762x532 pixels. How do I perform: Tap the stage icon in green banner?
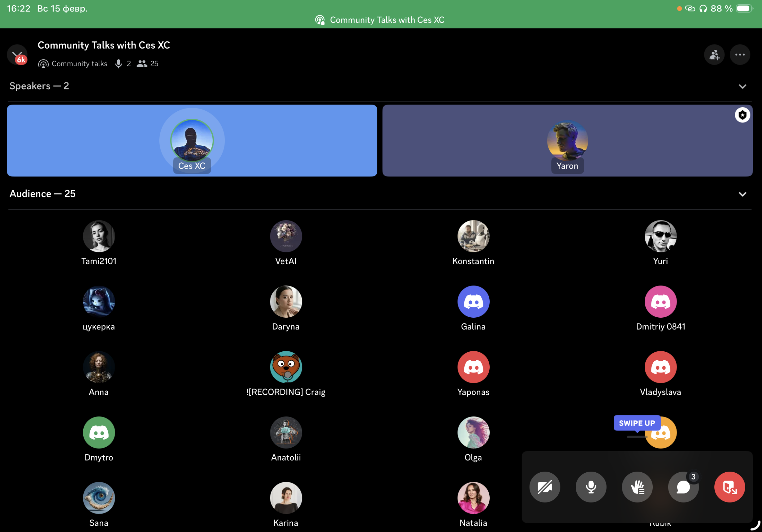[320, 20]
